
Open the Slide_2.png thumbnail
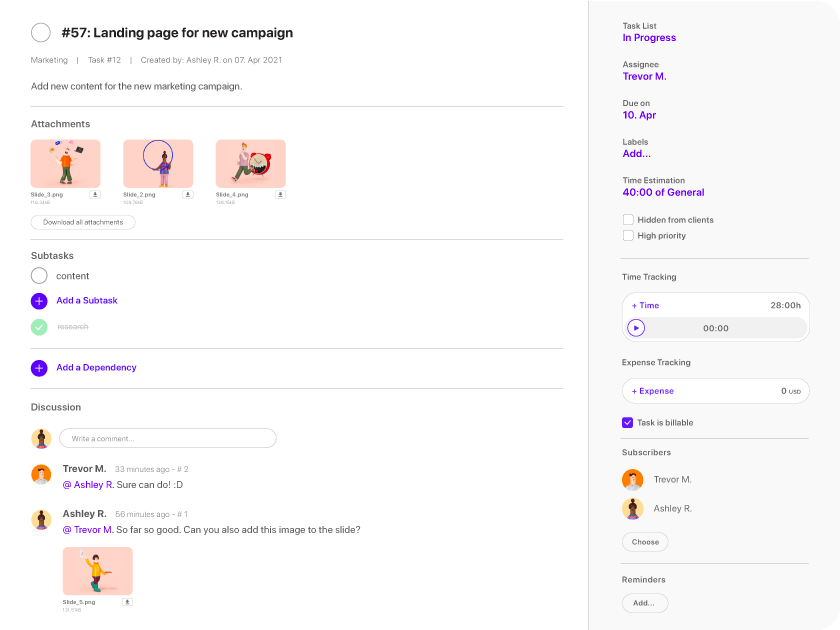[158, 163]
